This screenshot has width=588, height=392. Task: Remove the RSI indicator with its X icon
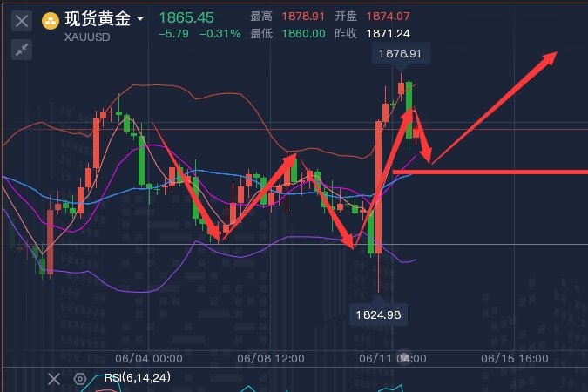(x=54, y=378)
